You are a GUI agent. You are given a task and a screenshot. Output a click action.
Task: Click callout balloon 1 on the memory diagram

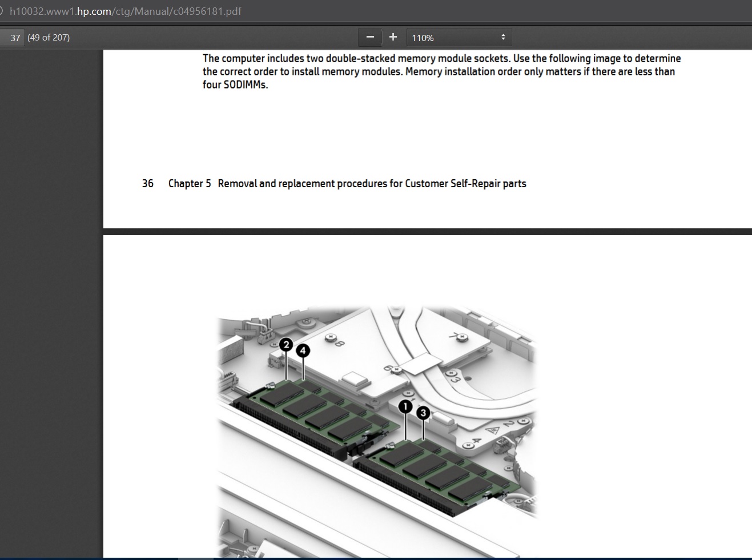point(405,406)
